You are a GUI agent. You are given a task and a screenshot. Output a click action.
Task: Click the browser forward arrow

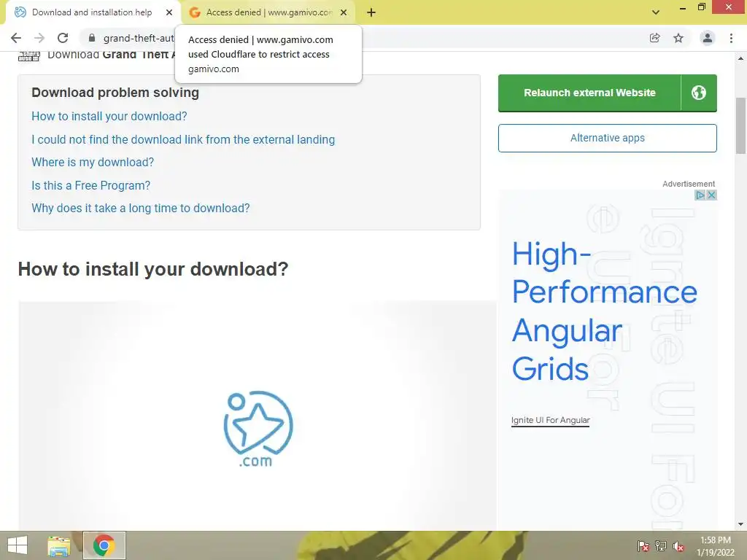tap(39, 38)
